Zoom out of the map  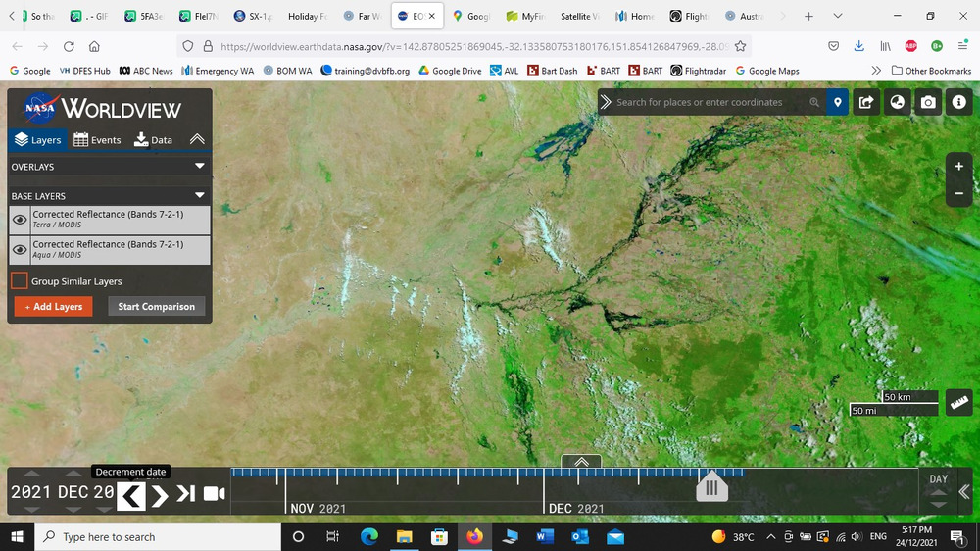(x=958, y=194)
